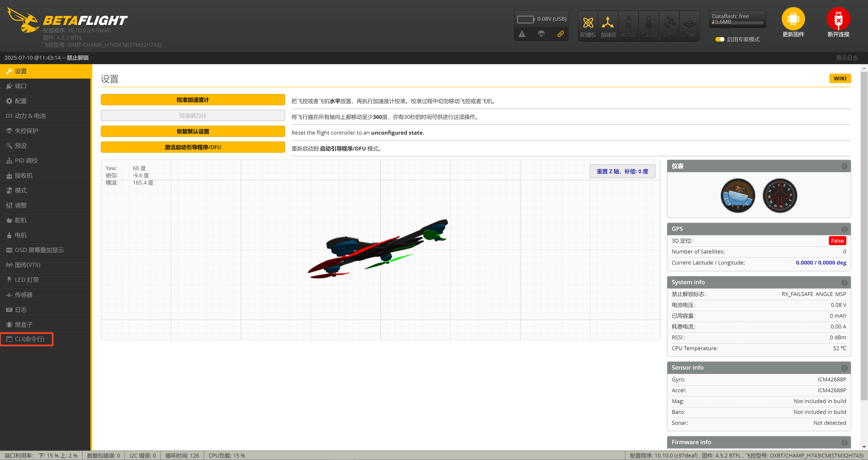Switch to the Motors tab

[21, 235]
